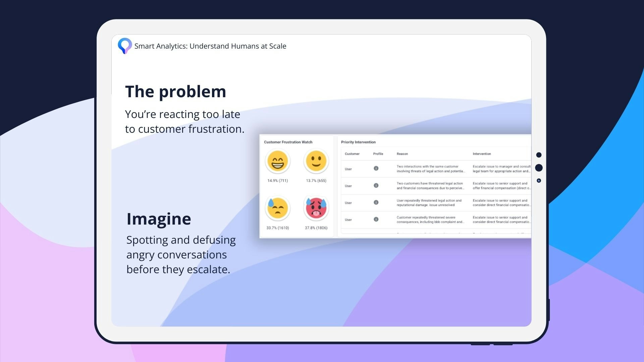Select the top carousel dot
The height and width of the screenshot is (362, 644).
point(539,155)
